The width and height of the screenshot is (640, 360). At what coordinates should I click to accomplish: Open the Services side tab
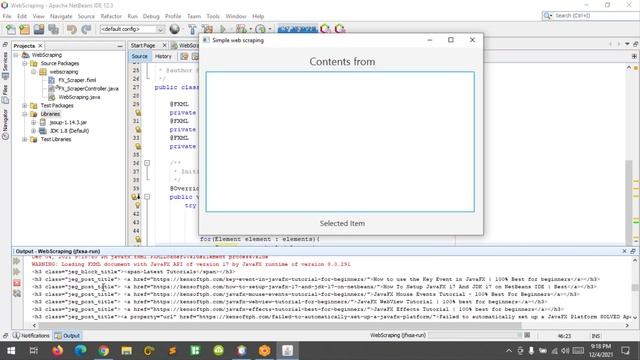coord(5,65)
